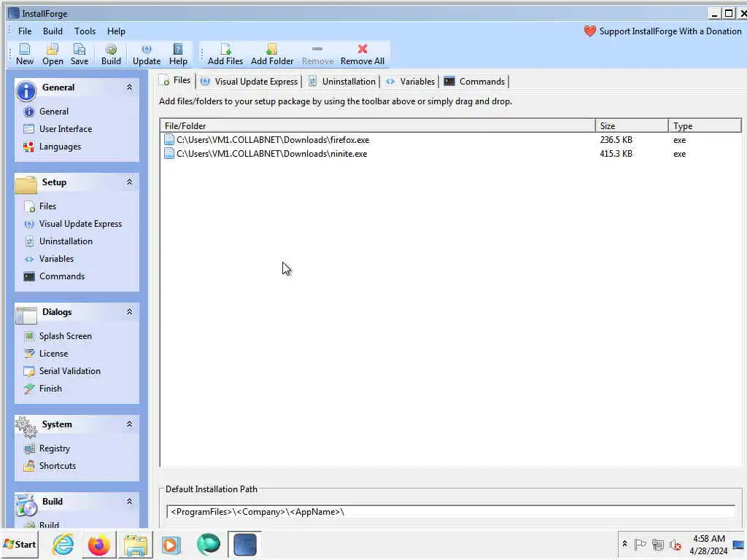The height and width of the screenshot is (560, 747).
Task: Open User Interface settings in sidebar
Action: point(65,129)
